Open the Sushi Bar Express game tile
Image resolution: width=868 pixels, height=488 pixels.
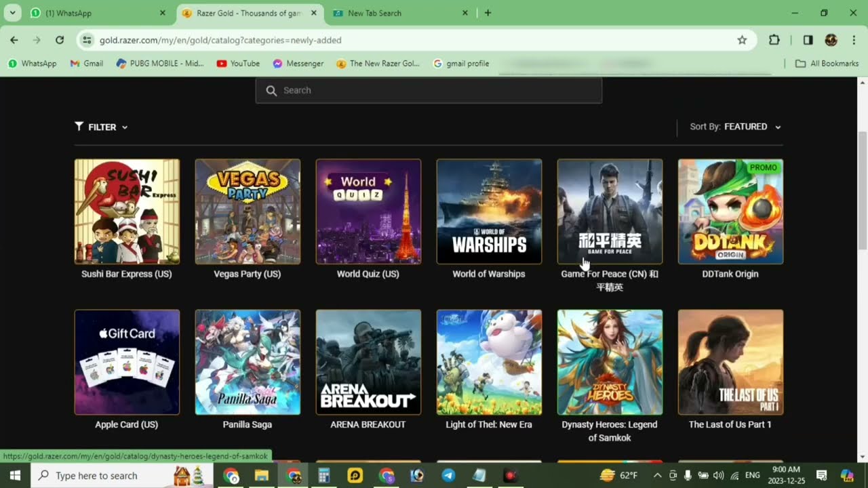(127, 211)
